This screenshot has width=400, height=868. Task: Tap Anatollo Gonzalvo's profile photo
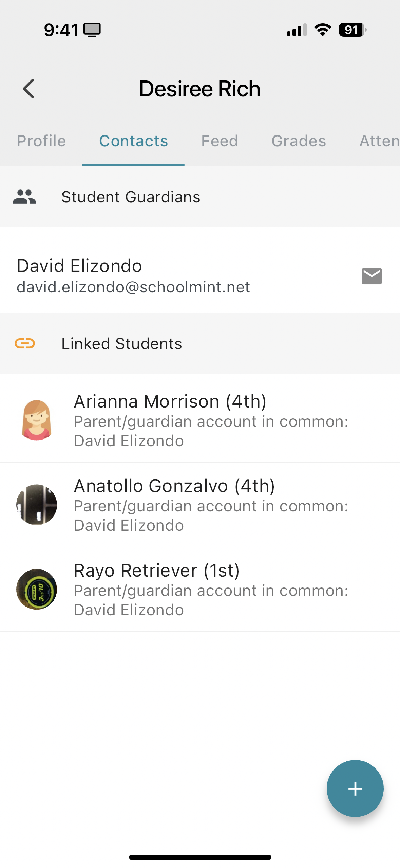tap(37, 505)
